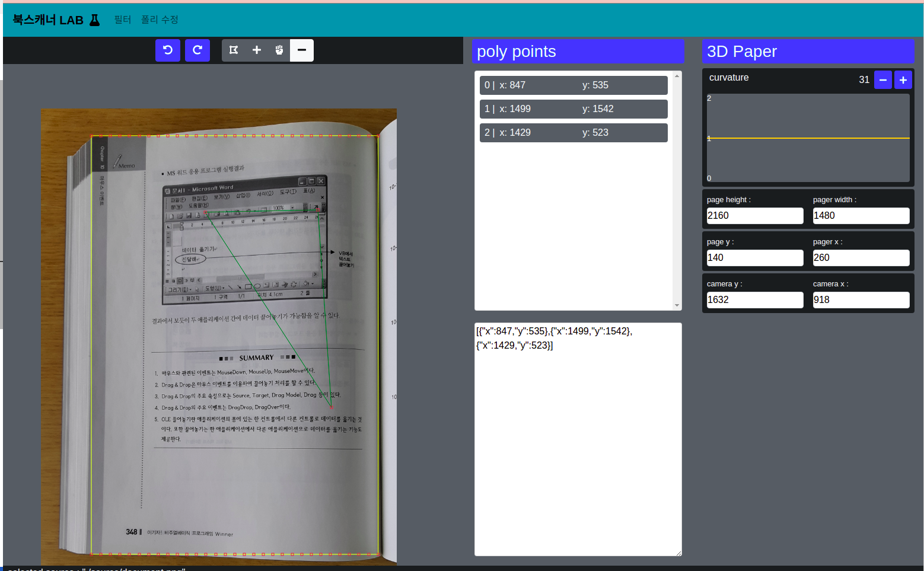The width and height of the screenshot is (924, 571).
Task: Click the redo rotate-right button
Action: tap(197, 50)
